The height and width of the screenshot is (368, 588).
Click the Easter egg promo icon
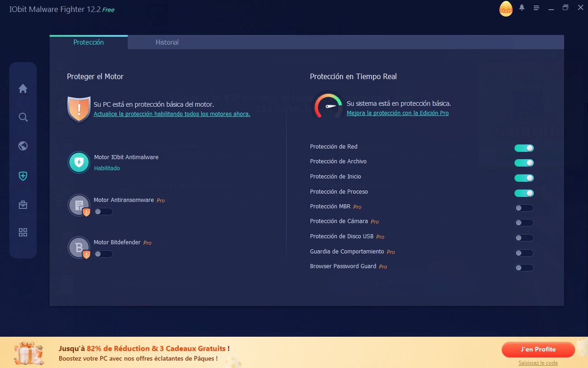[506, 9]
